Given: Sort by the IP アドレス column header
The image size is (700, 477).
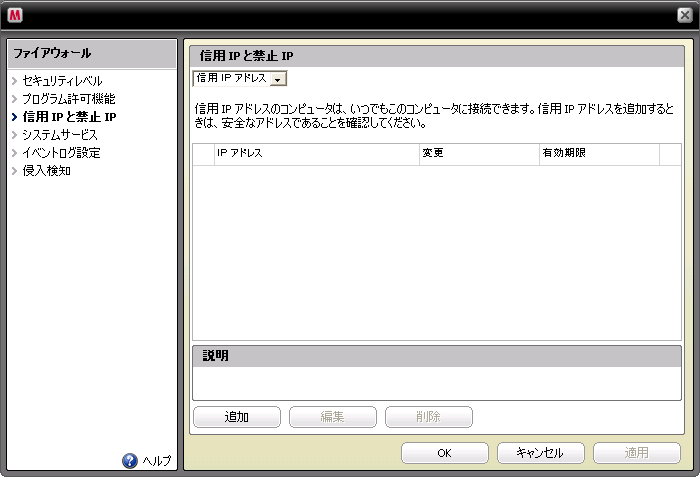Looking at the screenshot, I should [316, 154].
